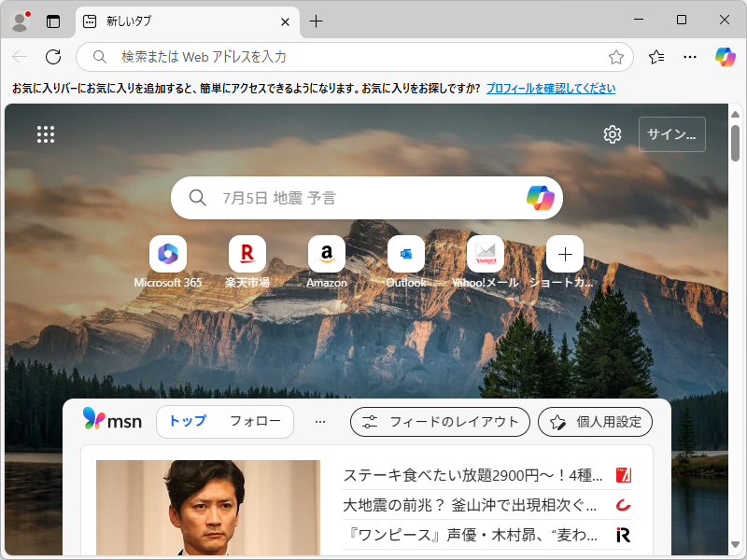Viewport: 747px width, 560px height.
Task: Open the Edge ellipsis settings menu
Action: 689,57
